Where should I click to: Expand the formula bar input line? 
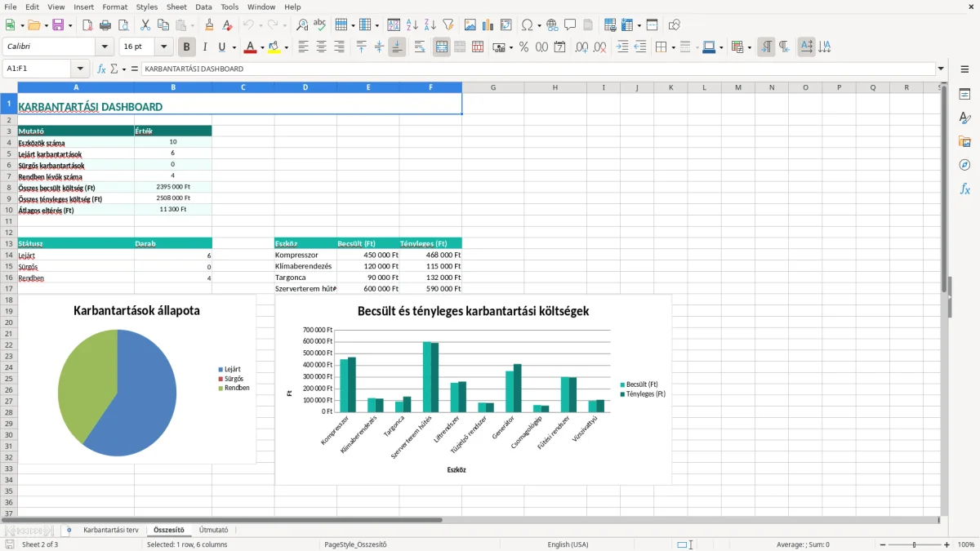point(941,69)
